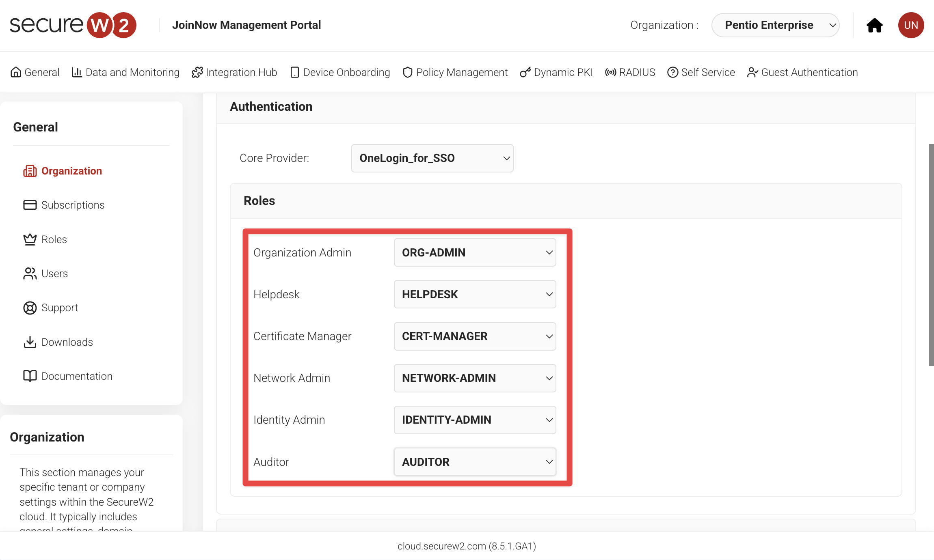Click the Integration Hub puzzle icon

coord(197,72)
